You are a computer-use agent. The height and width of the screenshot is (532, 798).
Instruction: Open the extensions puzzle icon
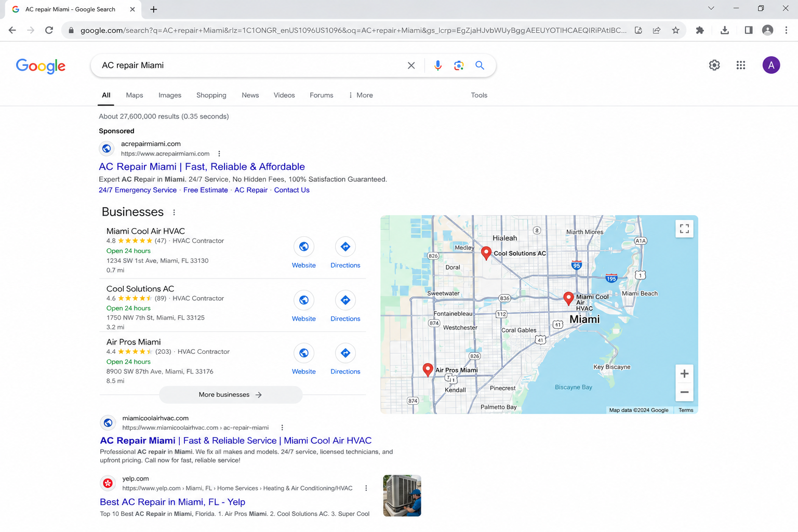point(700,30)
